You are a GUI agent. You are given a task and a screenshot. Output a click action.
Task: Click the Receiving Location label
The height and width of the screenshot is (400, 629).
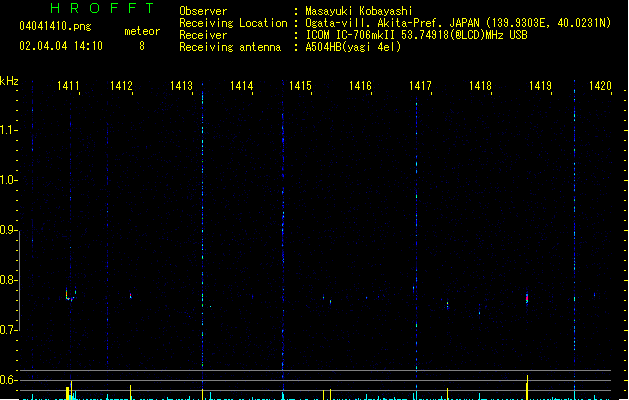click(x=233, y=23)
